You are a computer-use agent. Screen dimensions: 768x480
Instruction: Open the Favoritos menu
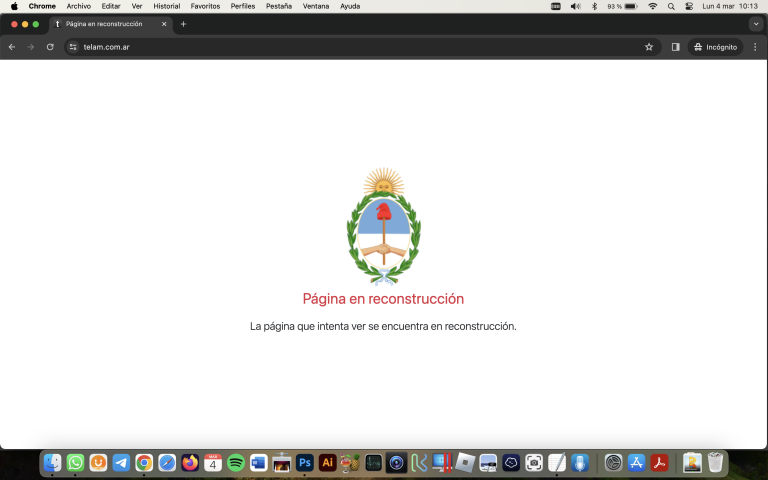click(205, 6)
